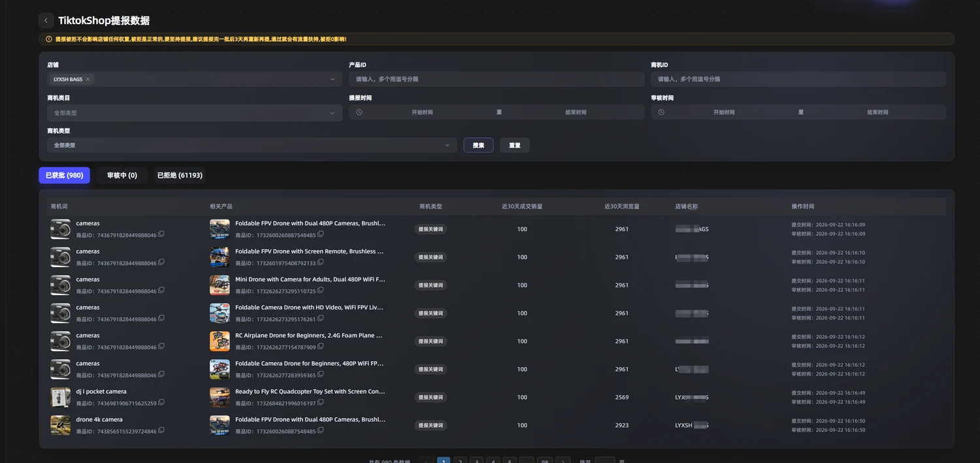980x463 pixels.
Task: Open the Mini Drone with Camera thumbnail
Action: pos(220,285)
